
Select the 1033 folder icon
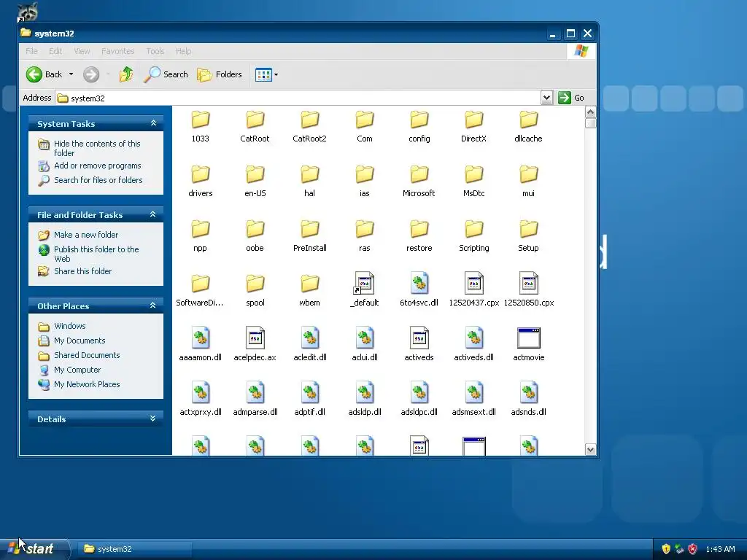click(201, 120)
